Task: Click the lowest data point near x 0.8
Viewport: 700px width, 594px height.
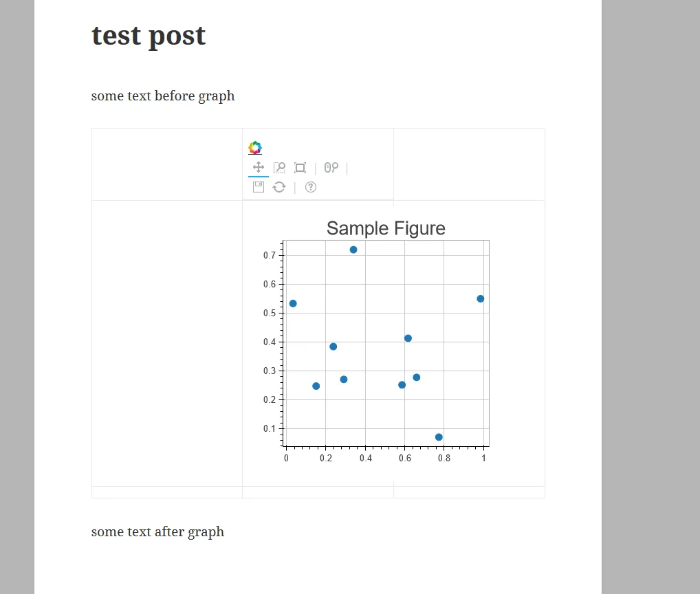Action: tap(439, 437)
